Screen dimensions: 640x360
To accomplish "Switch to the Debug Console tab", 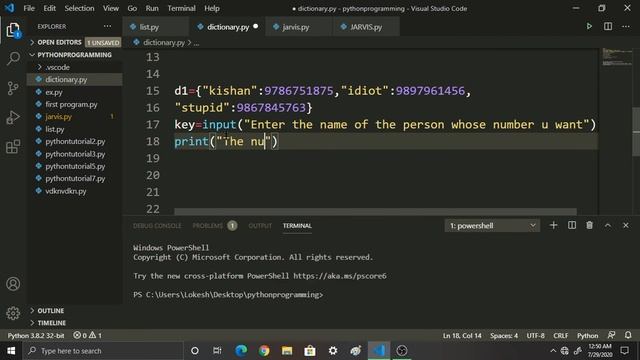I will pos(157,226).
